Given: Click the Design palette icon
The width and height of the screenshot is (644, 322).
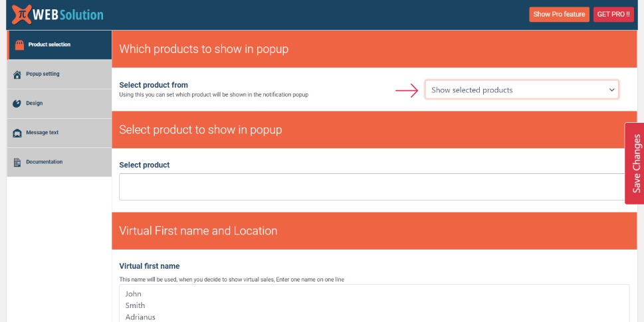Looking at the screenshot, I should 17,104.
